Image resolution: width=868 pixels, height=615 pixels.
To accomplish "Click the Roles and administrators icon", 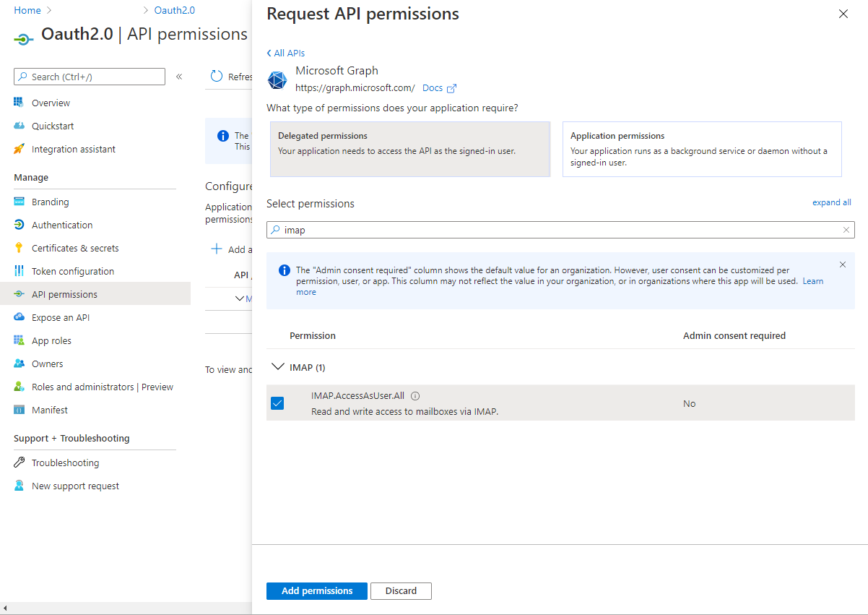I will click(19, 387).
